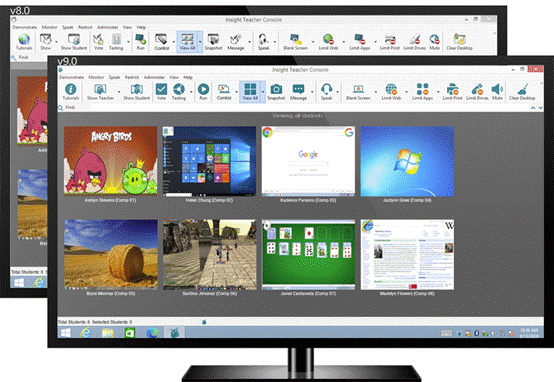Toggle the View All button in v9.0 toolbar
The width and height of the screenshot is (554, 382).
250,91
